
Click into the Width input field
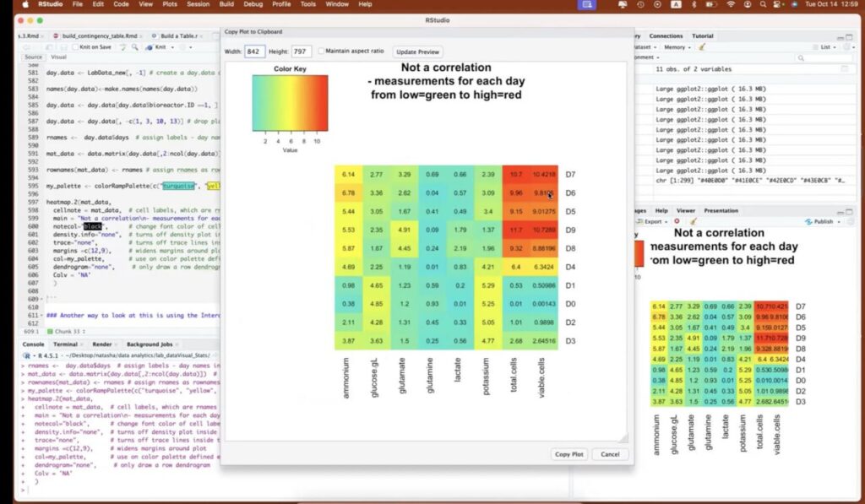tap(254, 51)
